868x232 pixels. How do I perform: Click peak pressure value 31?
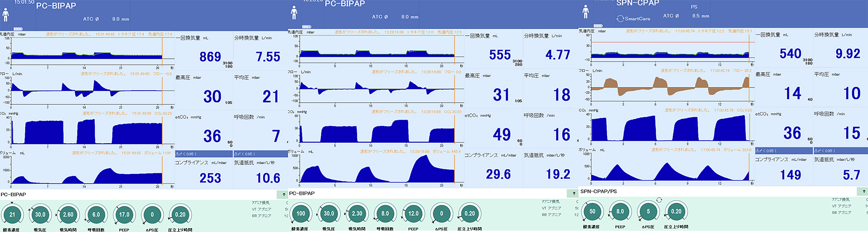click(x=501, y=95)
